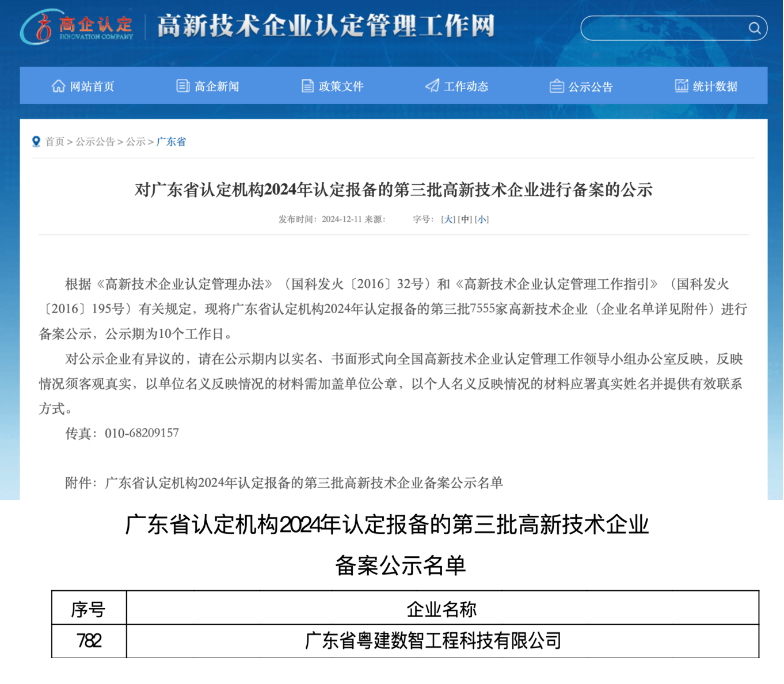The height and width of the screenshot is (684, 784).
Task: Open the 工作动态 menu item
Action: (457, 86)
